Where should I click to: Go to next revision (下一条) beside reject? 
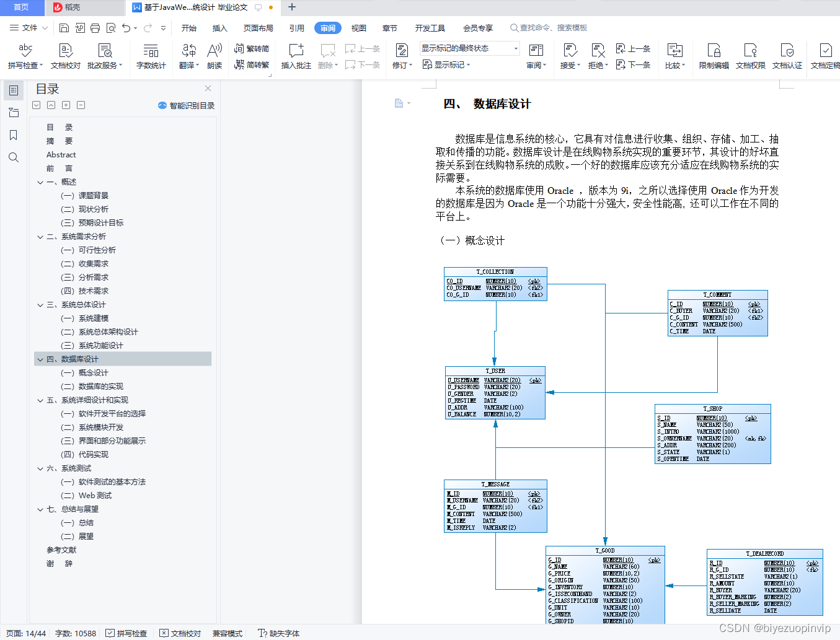click(633, 64)
